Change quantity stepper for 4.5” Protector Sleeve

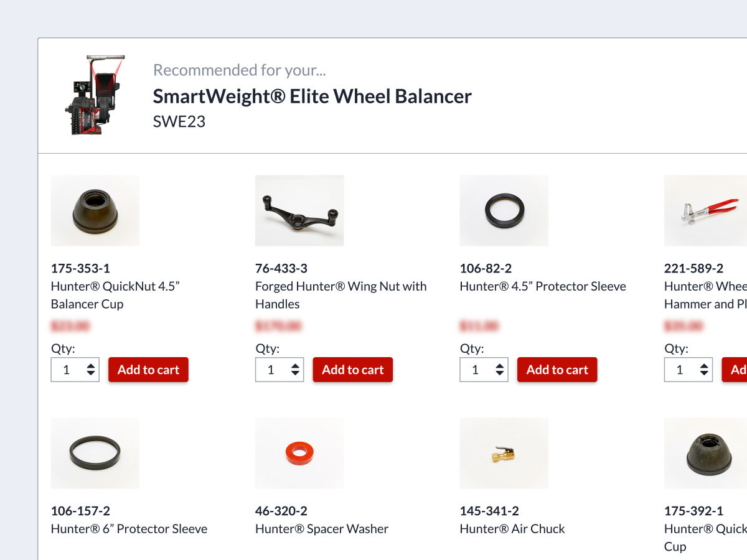[x=500, y=370]
